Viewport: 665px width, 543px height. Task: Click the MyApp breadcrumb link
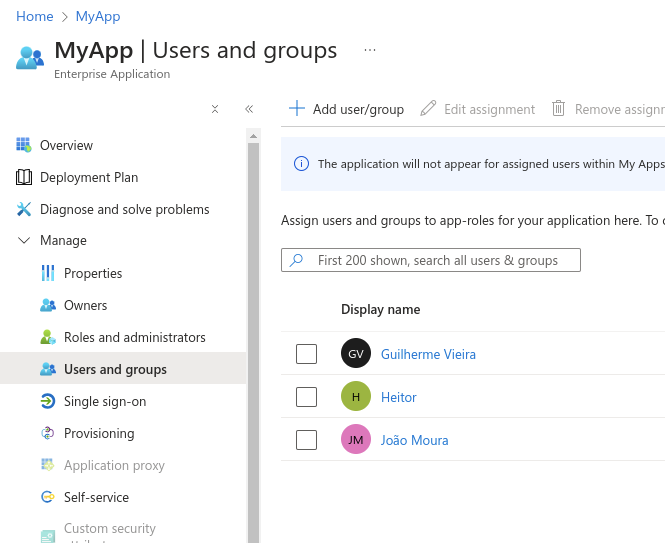(98, 16)
